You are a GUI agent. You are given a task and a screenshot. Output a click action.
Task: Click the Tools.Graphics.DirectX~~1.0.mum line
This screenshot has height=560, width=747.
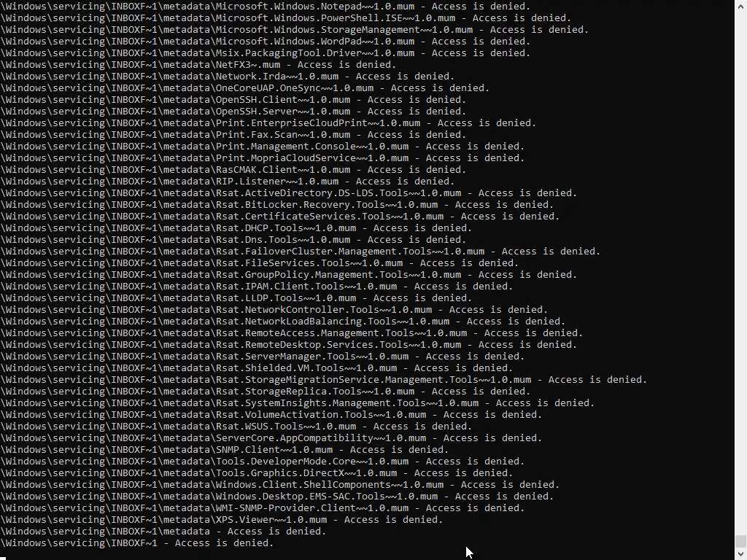(x=256, y=472)
